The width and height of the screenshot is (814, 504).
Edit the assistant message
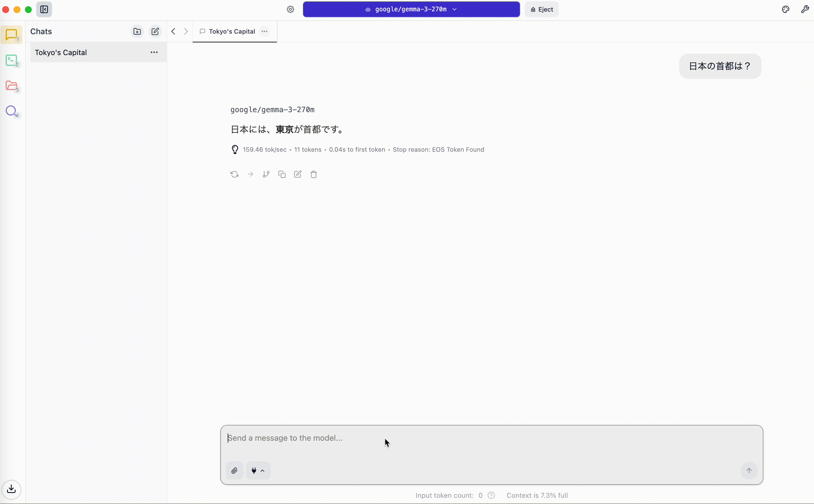click(x=298, y=174)
